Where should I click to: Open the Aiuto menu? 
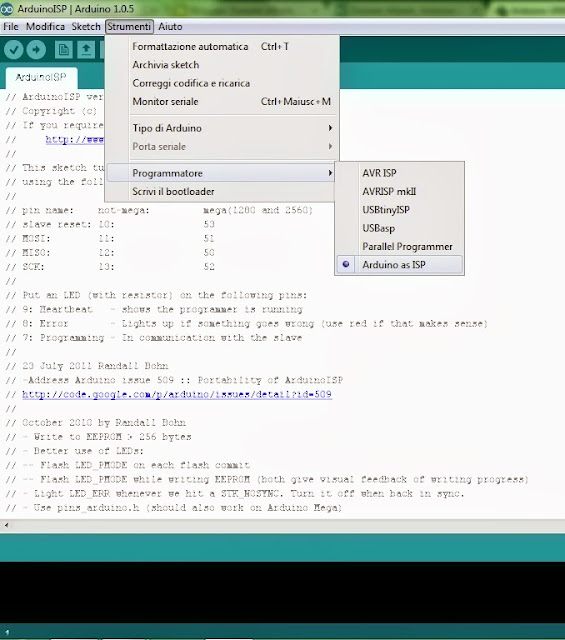point(170,27)
